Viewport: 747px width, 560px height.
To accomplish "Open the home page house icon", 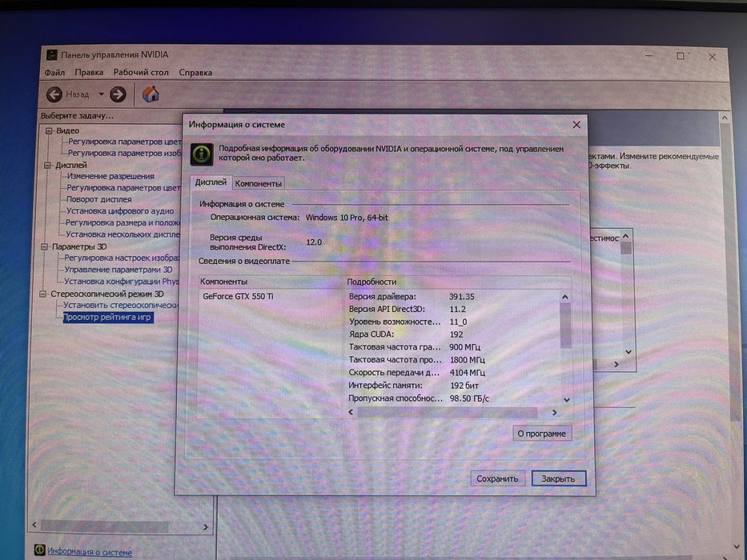I will (150, 94).
